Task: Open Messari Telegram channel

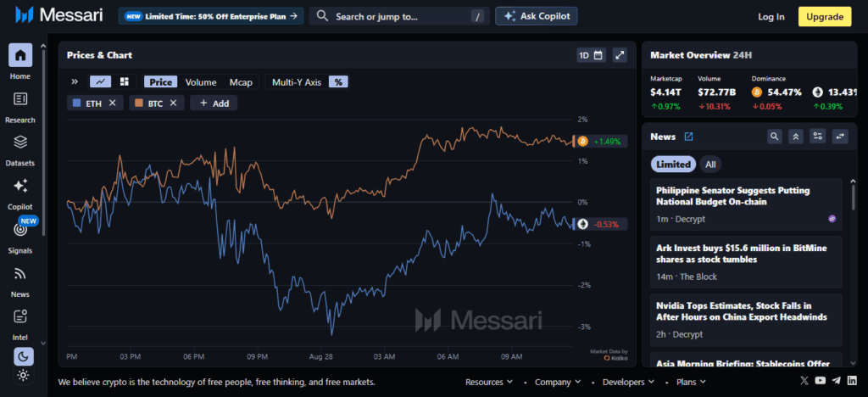Action: coord(836,380)
